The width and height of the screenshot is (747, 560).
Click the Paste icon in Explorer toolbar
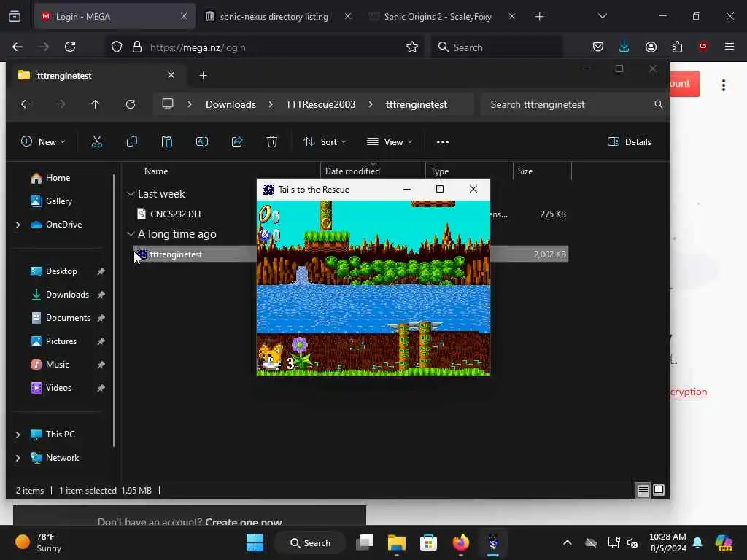point(167,141)
